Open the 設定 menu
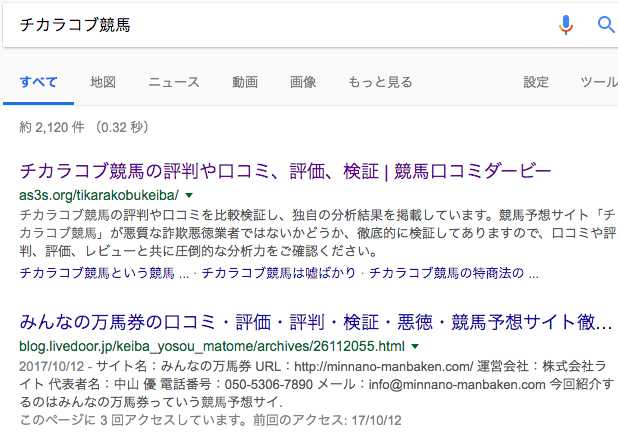Screen dimensions: 618x435 536,82
